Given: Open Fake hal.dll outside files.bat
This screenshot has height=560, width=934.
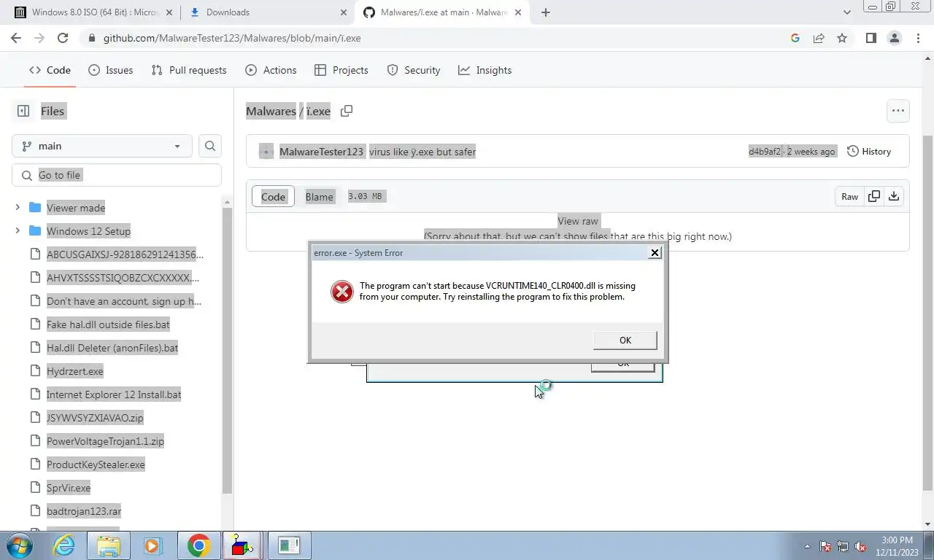Looking at the screenshot, I should click(x=108, y=324).
